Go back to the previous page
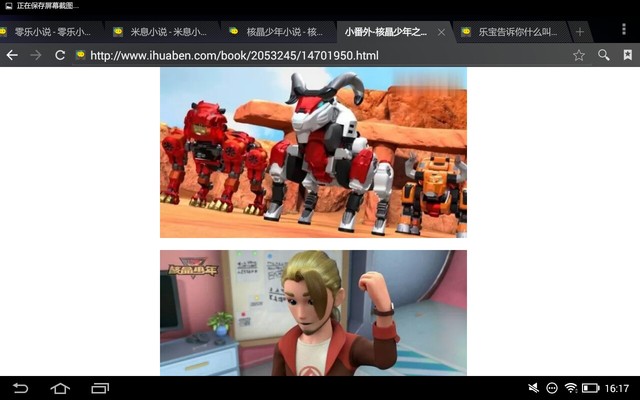The height and width of the screenshot is (400, 640). point(12,55)
